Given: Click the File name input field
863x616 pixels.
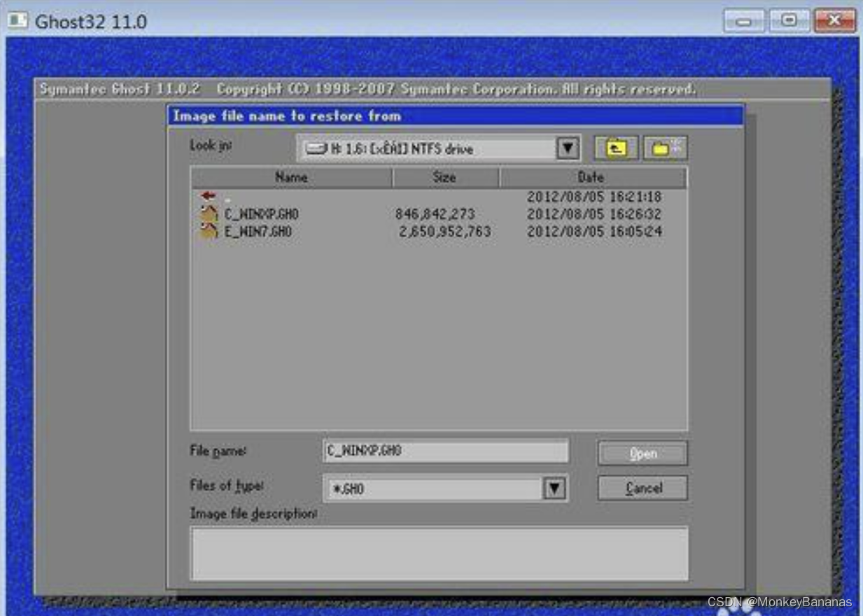Looking at the screenshot, I should [x=446, y=451].
